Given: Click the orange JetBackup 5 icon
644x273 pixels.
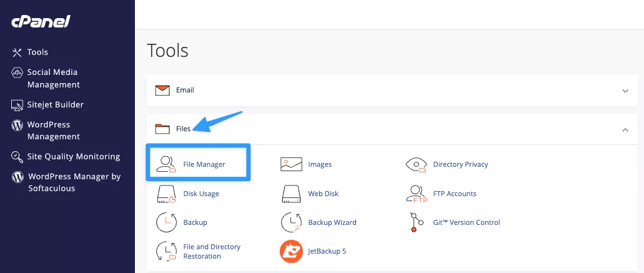Looking at the screenshot, I should (291, 251).
